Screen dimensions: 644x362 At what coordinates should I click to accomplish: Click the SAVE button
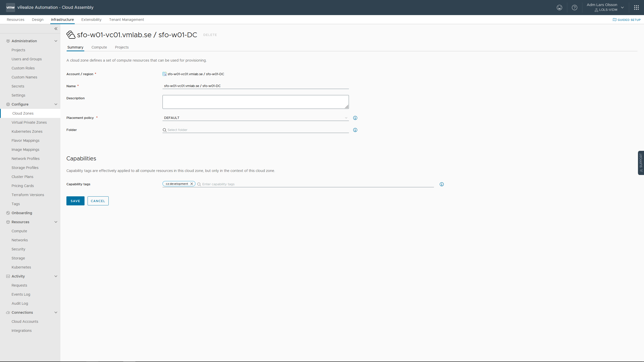75,201
